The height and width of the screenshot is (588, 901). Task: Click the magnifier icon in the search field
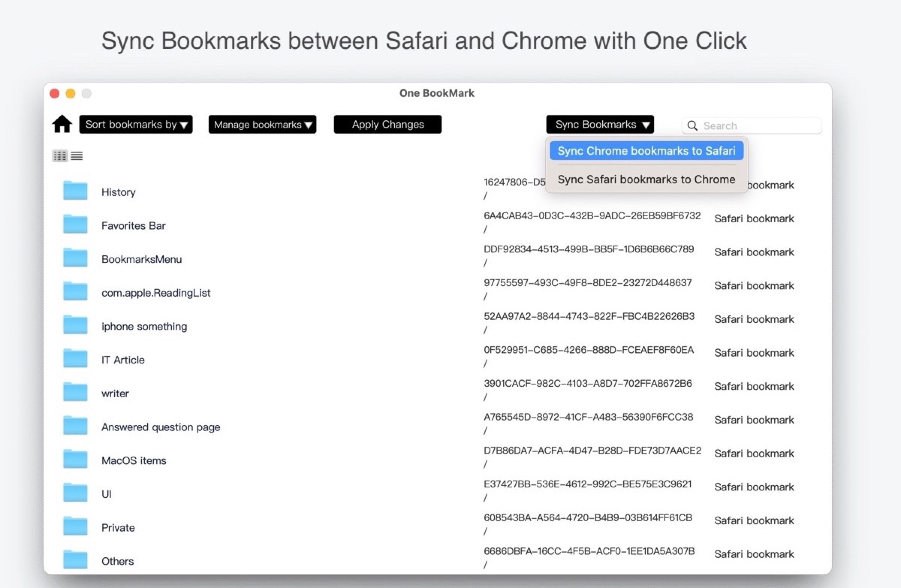click(693, 125)
